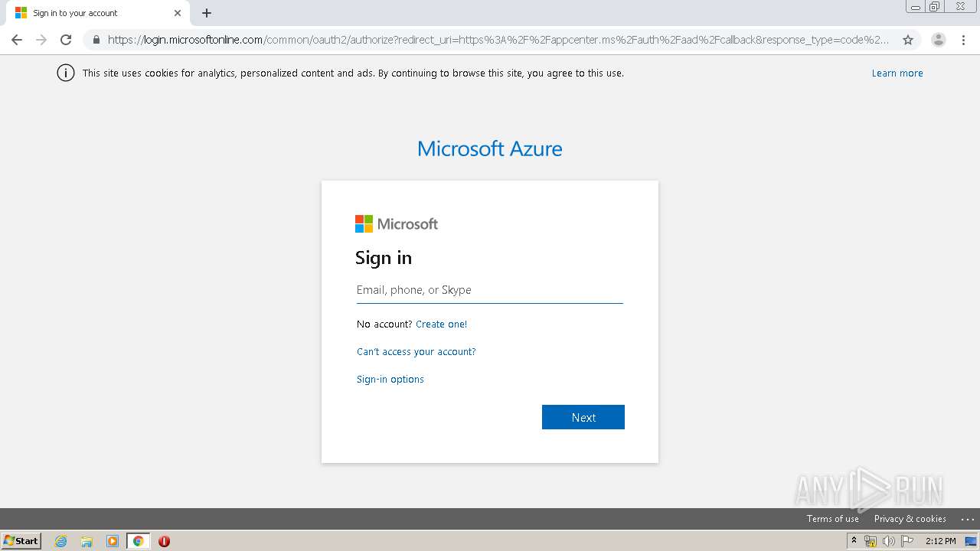This screenshot has width=980, height=551.
Task: Open a new tab with plus icon
Action: (x=207, y=13)
